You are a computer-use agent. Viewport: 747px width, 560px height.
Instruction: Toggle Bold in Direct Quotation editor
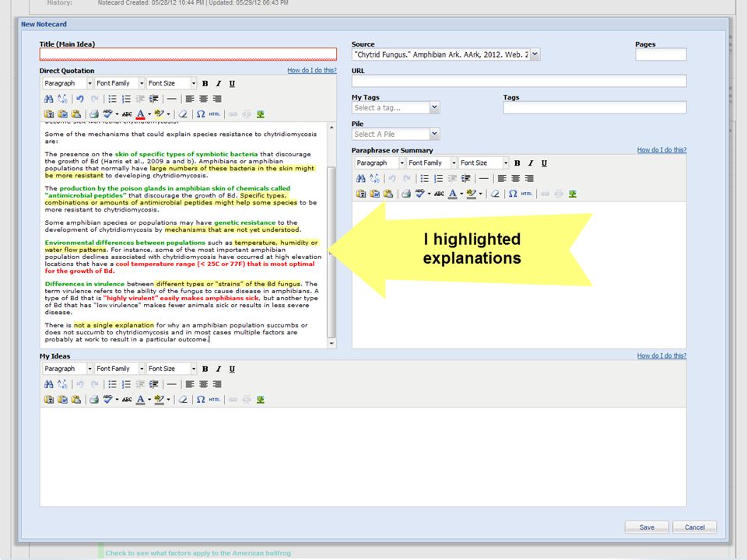pos(205,83)
